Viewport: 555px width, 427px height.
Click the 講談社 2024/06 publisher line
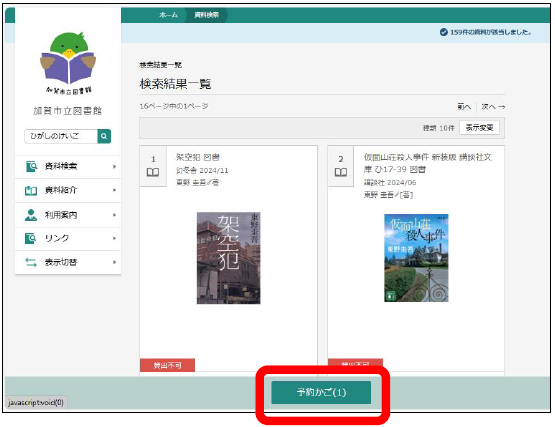coord(390,183)
